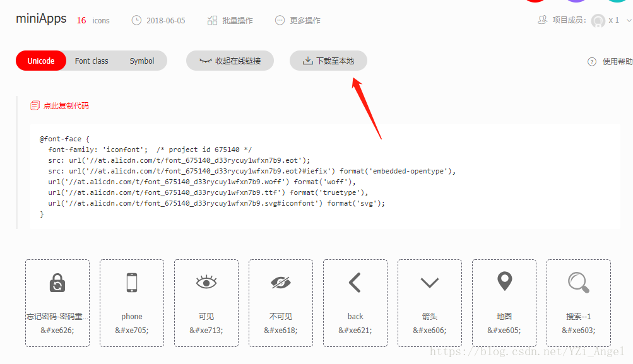Click project member avatar
The height and width of the screenshot is (364, 633).
coord(598,20)
